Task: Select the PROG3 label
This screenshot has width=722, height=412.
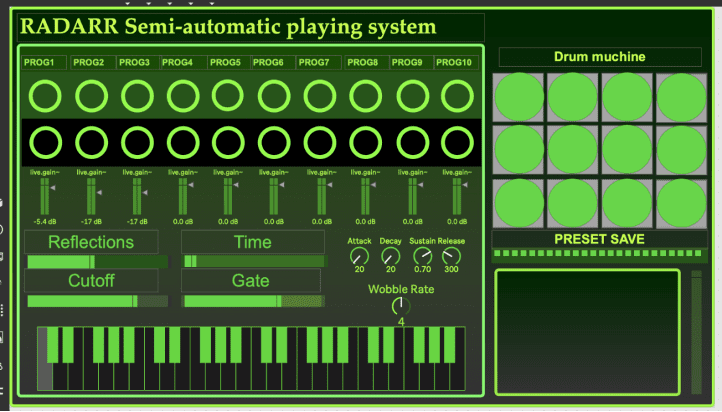Action: (x=136, y=63)
